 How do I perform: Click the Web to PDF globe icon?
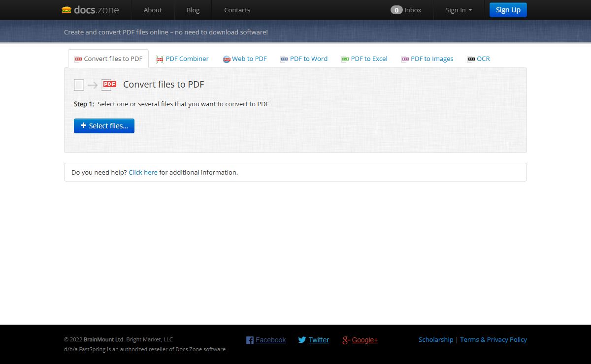pos(227,59)
